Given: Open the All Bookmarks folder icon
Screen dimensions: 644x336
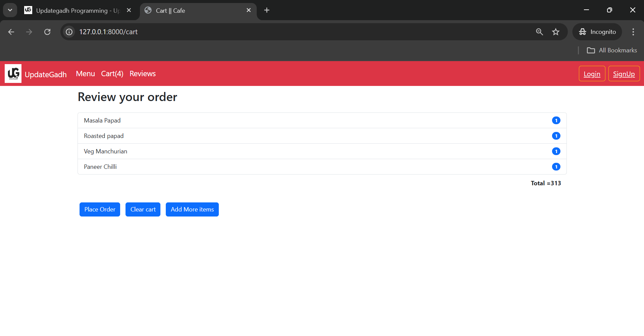Looking at the screenshot, I should tap(591, 50).
